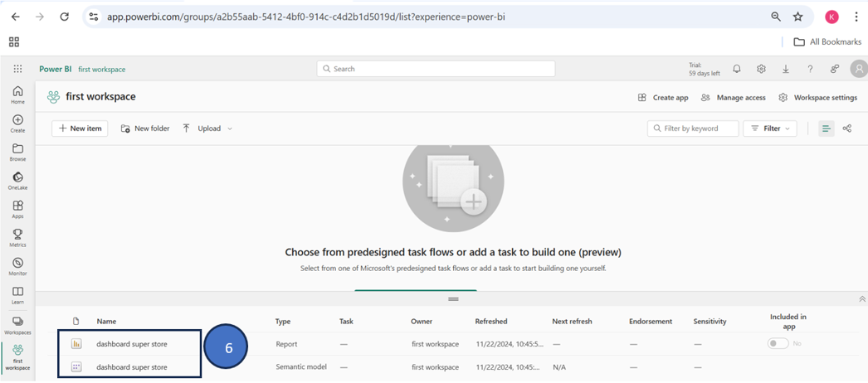The height and width of the screenshot is (383, 868).
Task: Switch to list view toggle
Action: pos(826,128)
